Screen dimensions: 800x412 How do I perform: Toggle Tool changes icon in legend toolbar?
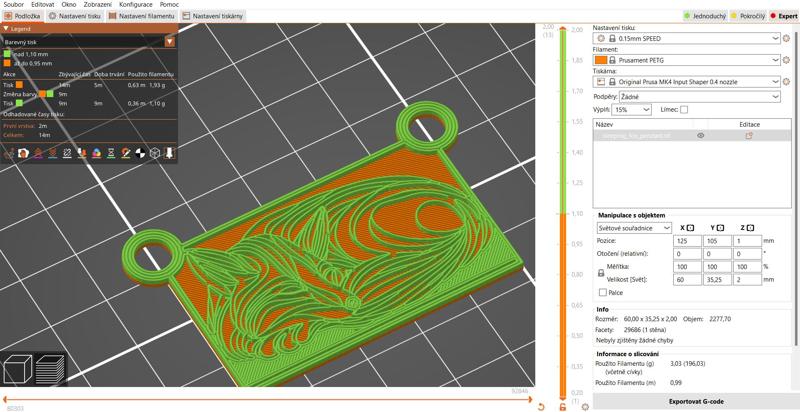82,153
